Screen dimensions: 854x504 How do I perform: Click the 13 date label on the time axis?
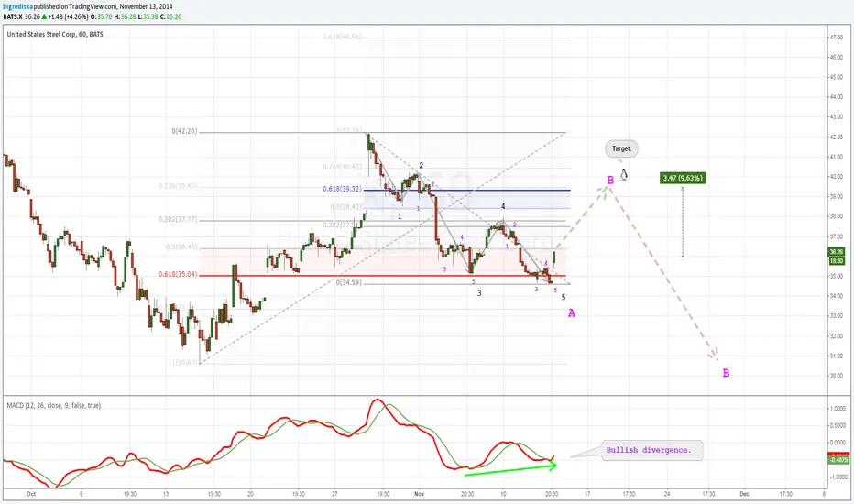pyautogui.click(x=166, y=494)
